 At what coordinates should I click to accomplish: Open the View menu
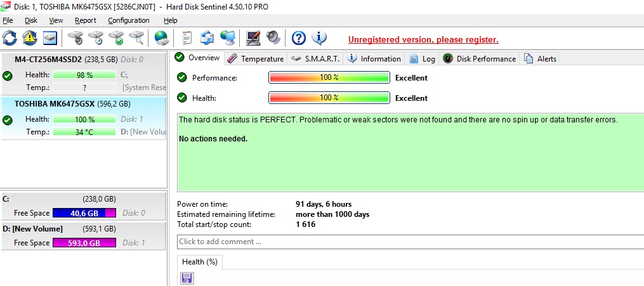56,20
